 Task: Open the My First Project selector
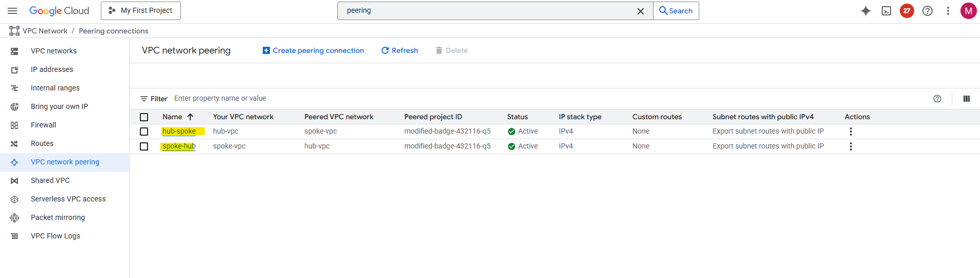coord(141,11)
